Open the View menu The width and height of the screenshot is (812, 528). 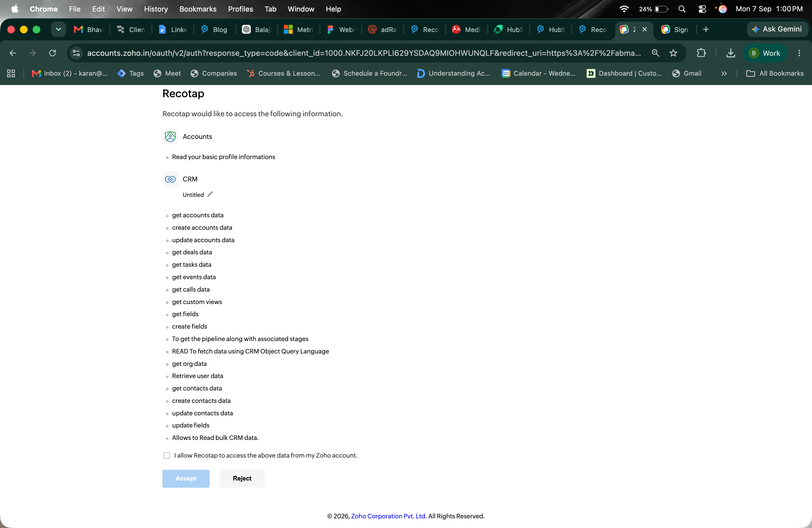124,9
